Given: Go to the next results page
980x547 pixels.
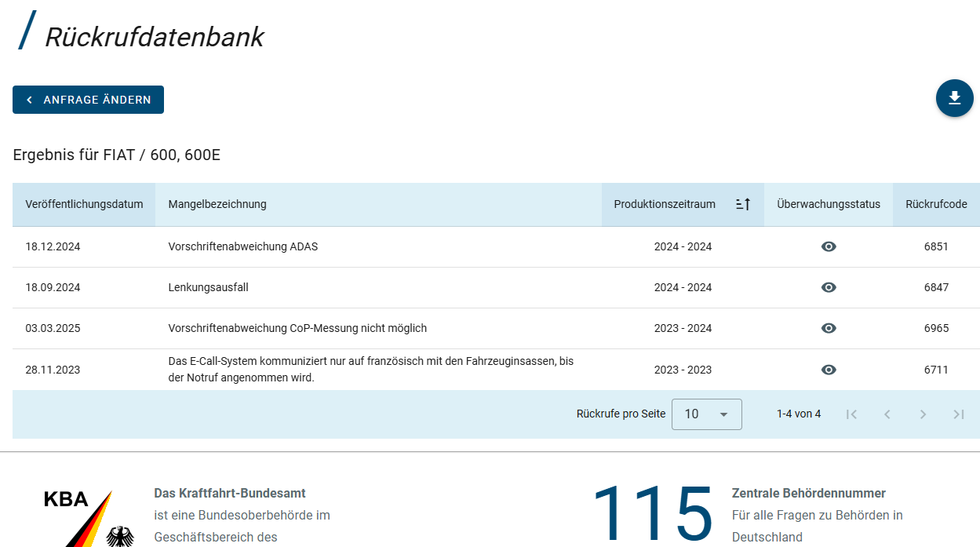Looking at the screenshot, I should coord(923,414).
